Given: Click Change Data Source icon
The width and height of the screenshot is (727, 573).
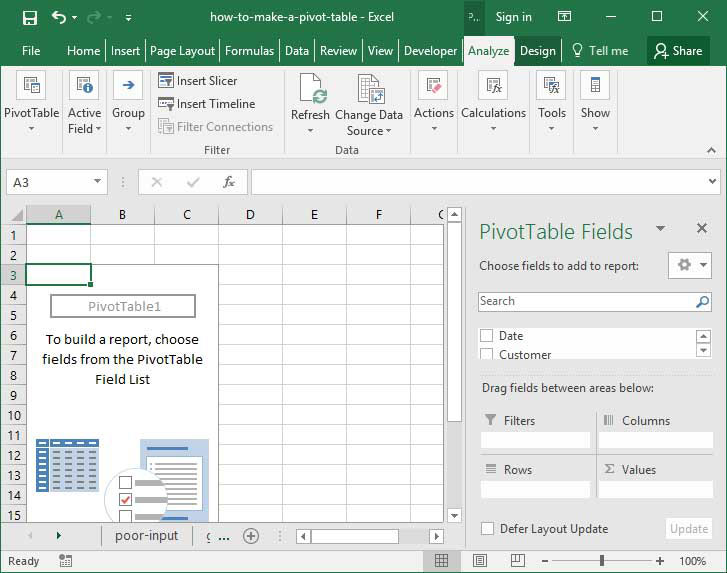Looking at the screenshot, I should (x=370, y=88).
